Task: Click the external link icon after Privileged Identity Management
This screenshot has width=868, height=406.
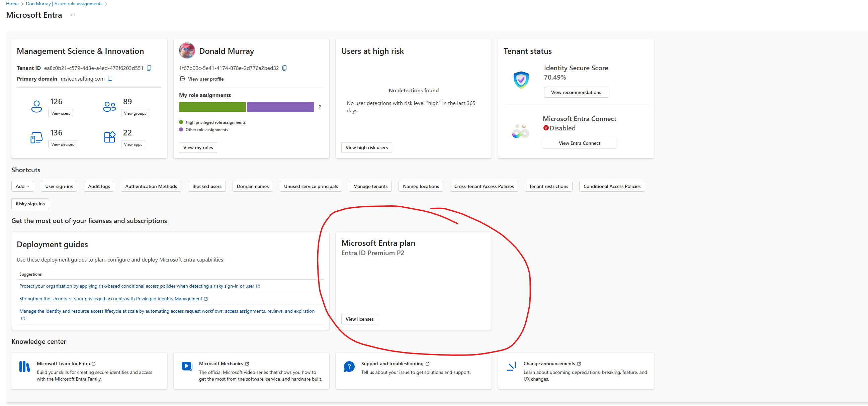Action: coord(206,299)
